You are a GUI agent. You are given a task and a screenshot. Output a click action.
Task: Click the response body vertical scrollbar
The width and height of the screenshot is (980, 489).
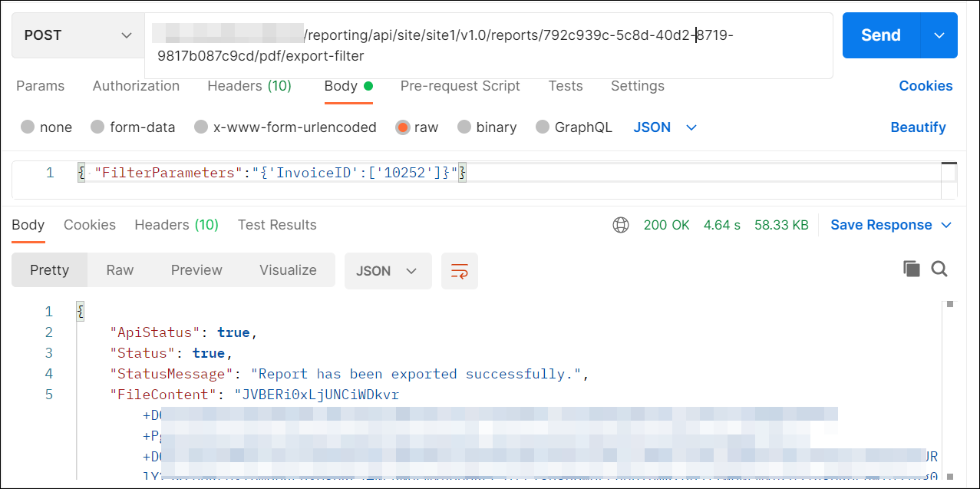[x=950, y=392]
